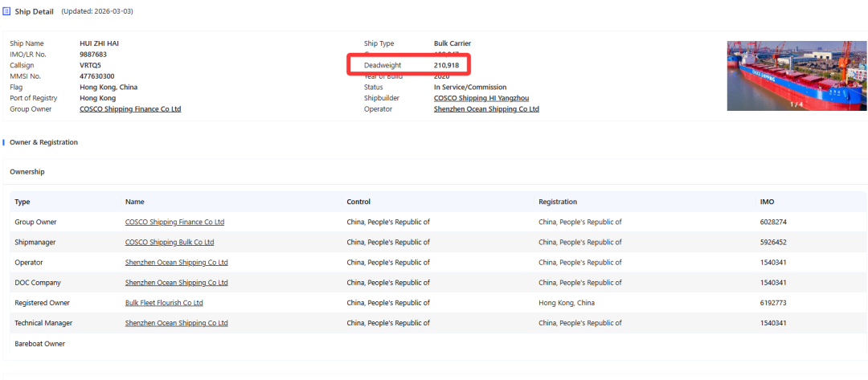Click the Bareboat Owner row label

click(39, 344)
